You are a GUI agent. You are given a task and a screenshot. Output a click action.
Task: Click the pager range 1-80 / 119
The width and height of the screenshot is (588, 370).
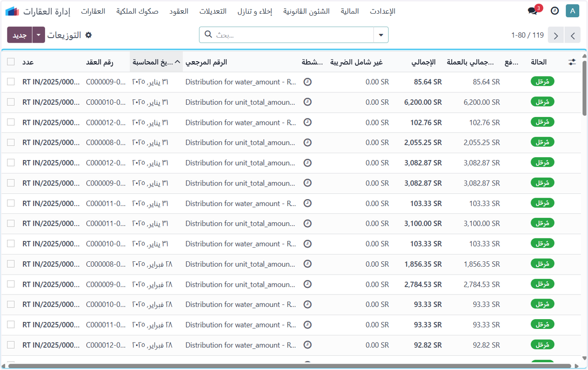[x=528, y=35]
